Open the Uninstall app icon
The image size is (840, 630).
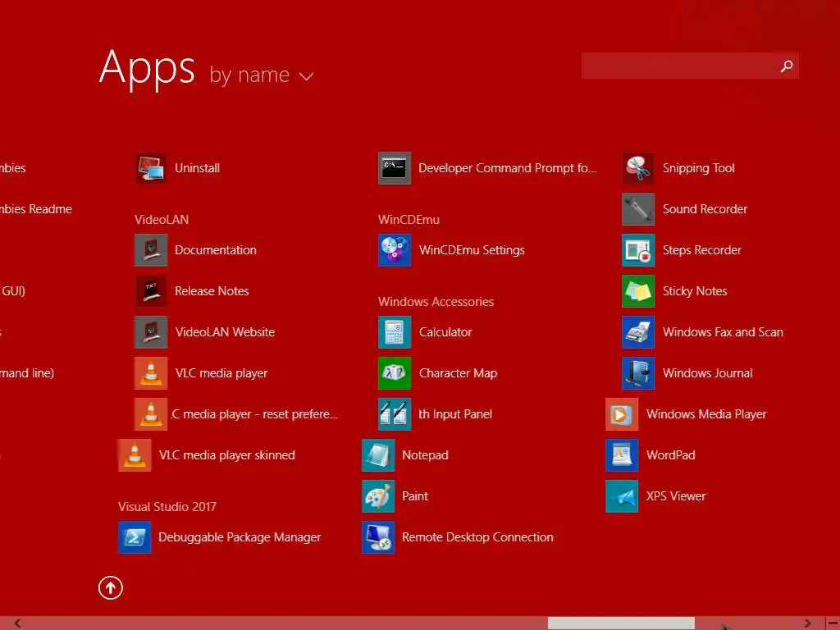tap(151, 168)
